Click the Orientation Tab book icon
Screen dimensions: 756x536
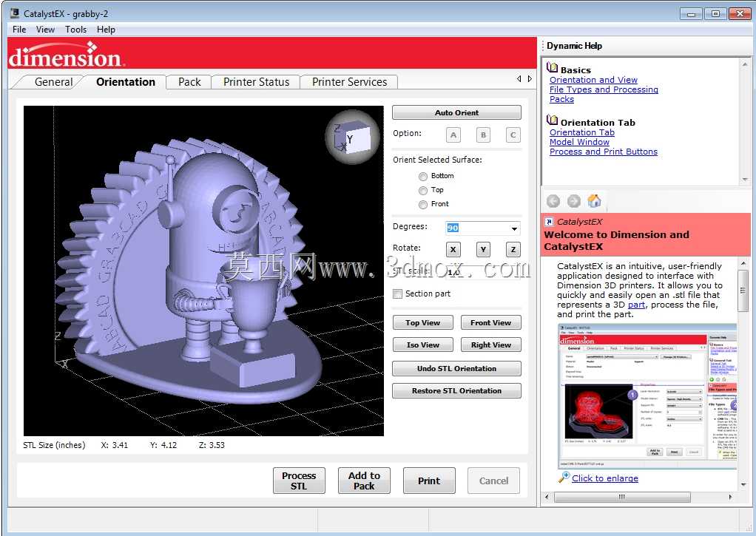point(553,120)
